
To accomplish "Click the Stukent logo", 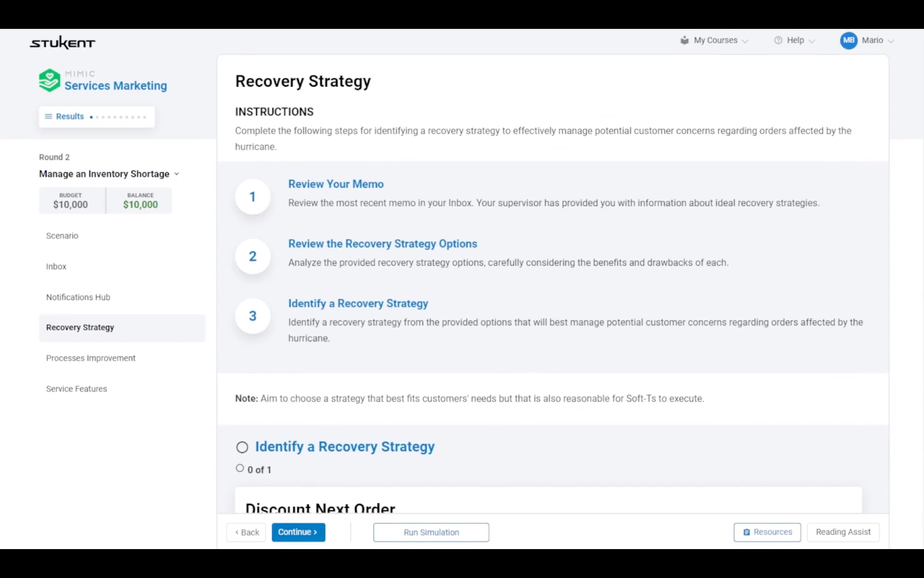I will pos(62,43).
